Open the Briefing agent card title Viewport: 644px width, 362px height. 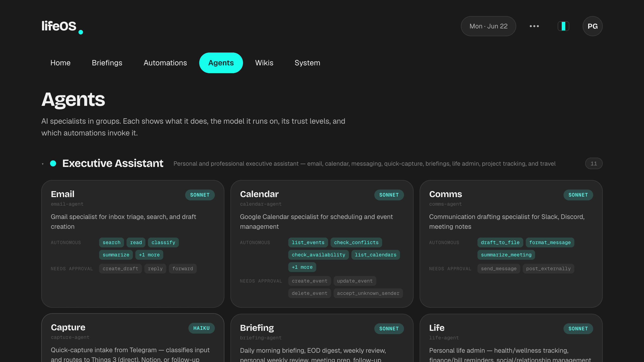(257, 328)
